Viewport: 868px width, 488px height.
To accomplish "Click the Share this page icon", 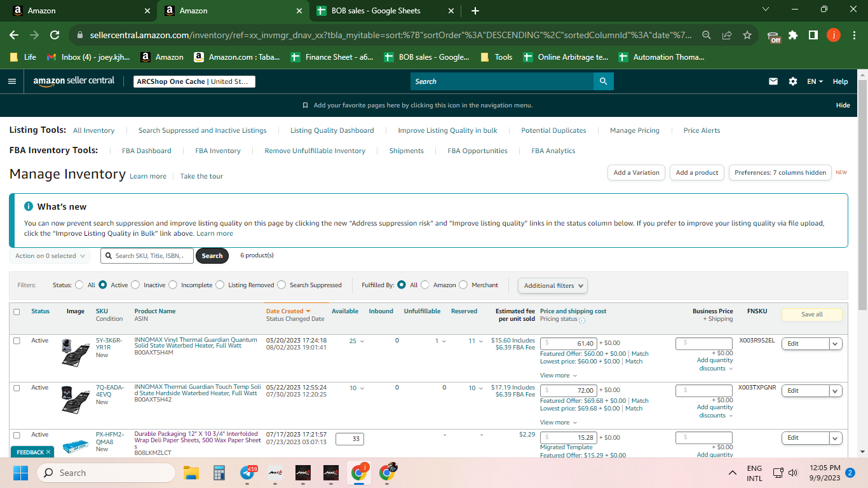I will pyautogui.click(x=727, y=35).
